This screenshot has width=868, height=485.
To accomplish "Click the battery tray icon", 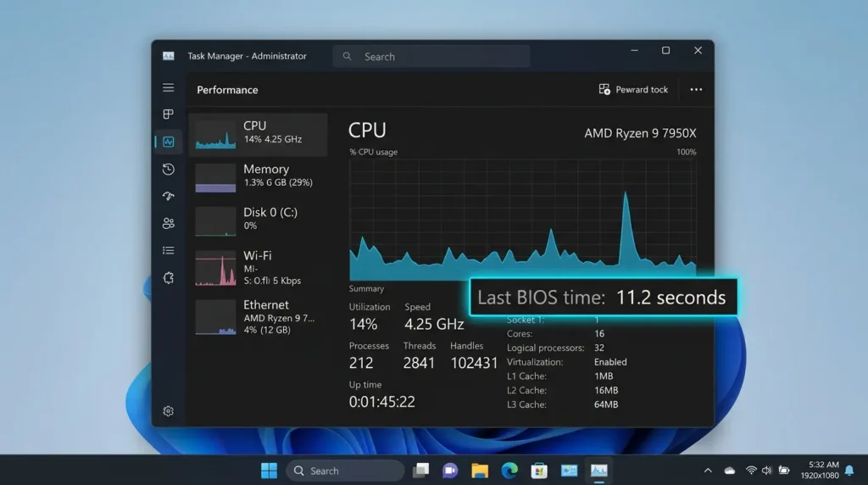I will pos(784,471).
